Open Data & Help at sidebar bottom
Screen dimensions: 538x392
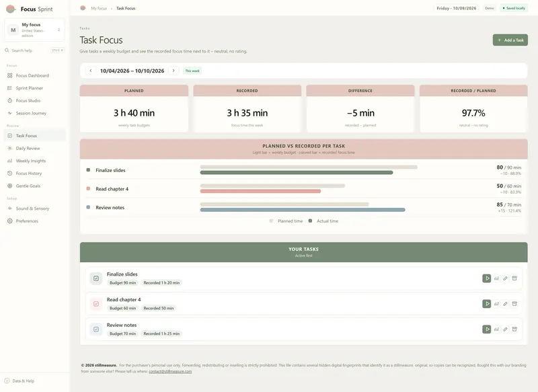point(20,381)
